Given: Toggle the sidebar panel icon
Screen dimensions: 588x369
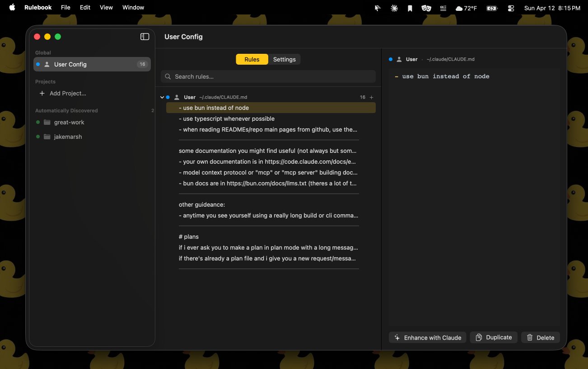Looking at the screenshot, I should 145,37.
